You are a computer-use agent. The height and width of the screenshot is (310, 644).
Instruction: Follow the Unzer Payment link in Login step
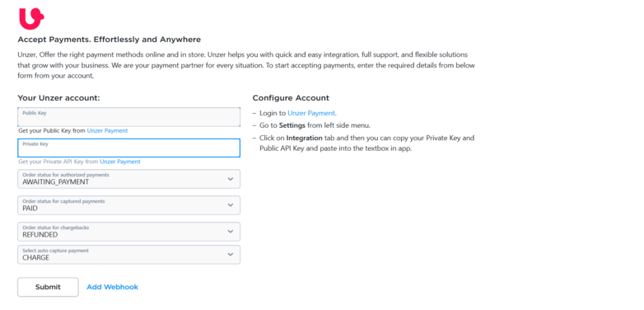[x=311, y=113]
